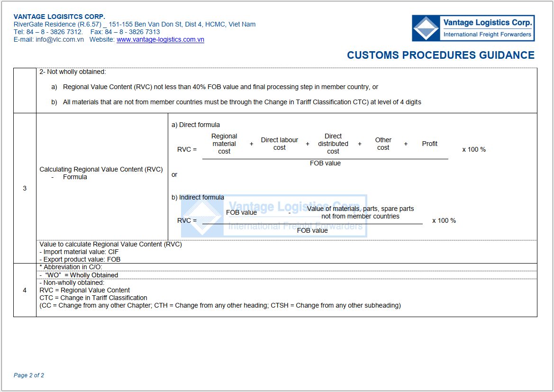Select the CUSTOMS PROCEDURES GUIDANCE title
This screenshot has width=554, height=392.
point(440,55)
